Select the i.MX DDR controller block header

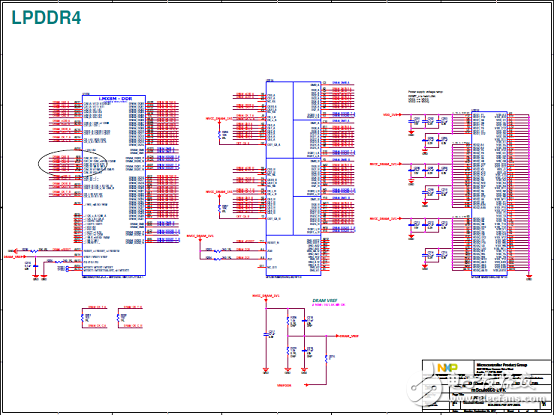click(115, 99)
